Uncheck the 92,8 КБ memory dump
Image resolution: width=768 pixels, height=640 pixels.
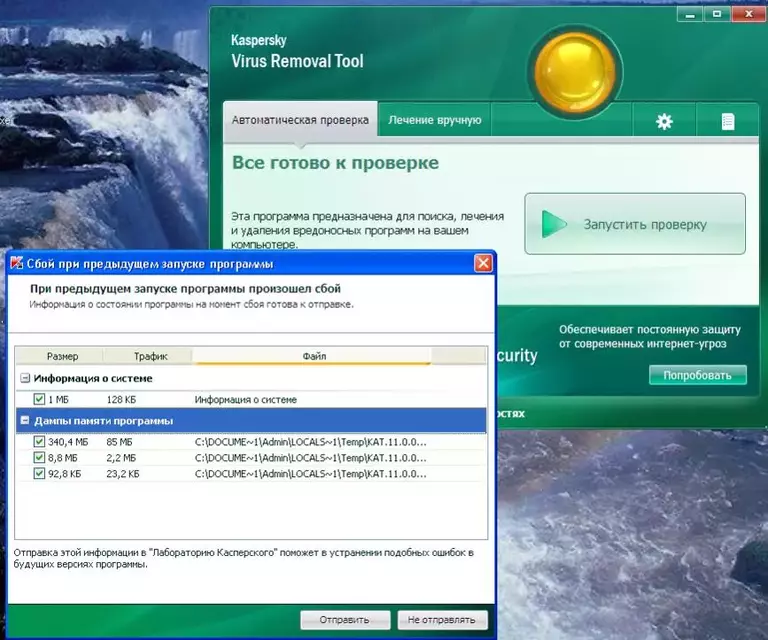coord(39,474)
